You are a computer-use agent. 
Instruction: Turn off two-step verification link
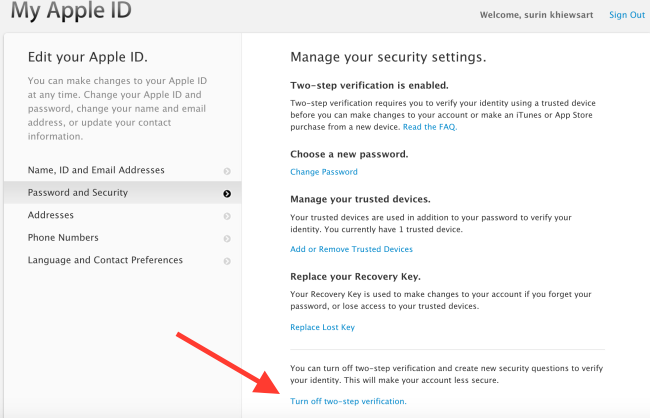pos(348,401)
